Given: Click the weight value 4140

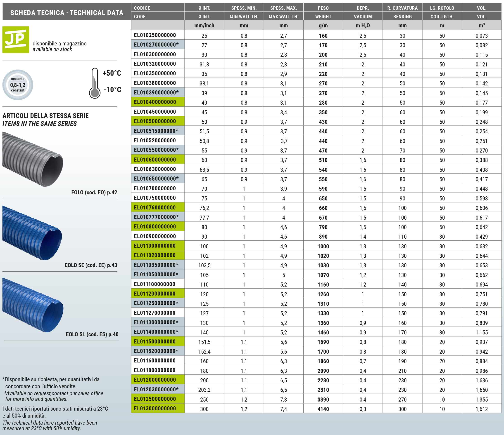Looking at the screenshot, I should [x=323, y=409].
